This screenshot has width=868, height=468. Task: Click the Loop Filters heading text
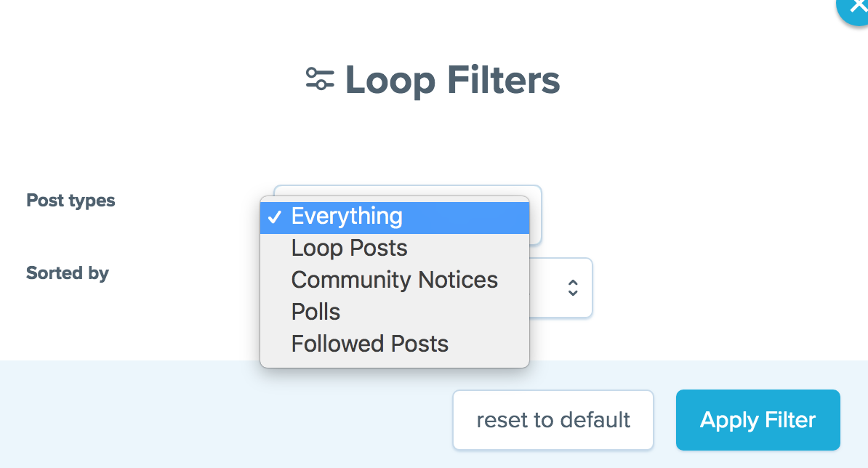click(x=452, y=80)
